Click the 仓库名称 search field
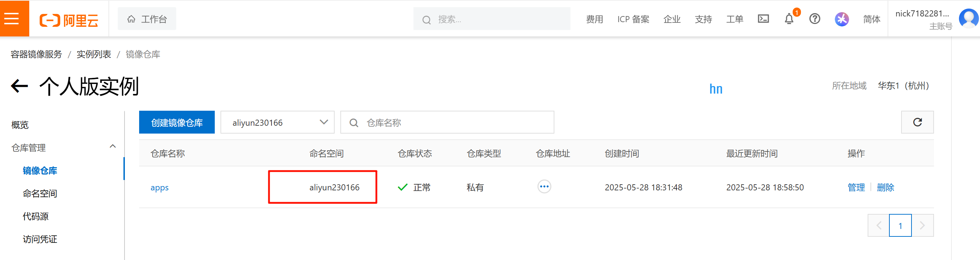 (x=447, y=122)
